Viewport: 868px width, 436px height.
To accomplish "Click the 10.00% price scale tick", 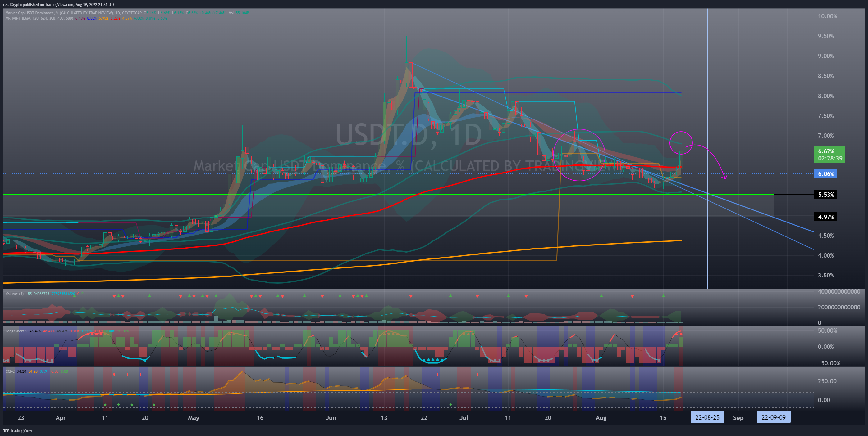I will point(827,16).
